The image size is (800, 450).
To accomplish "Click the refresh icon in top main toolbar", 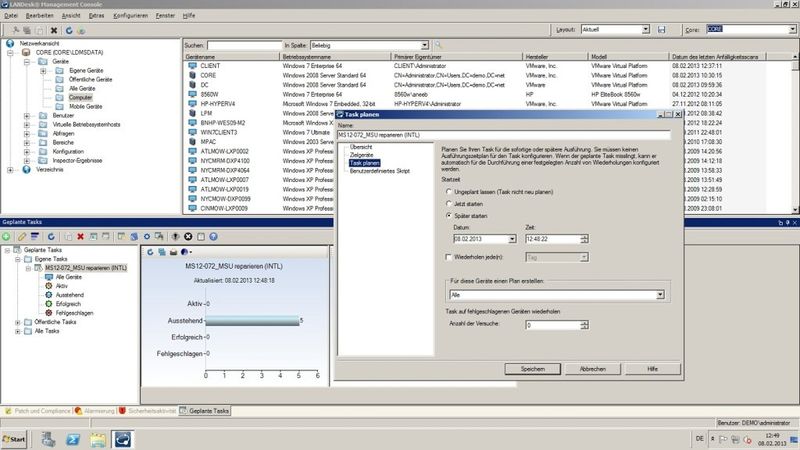I will (69, 31).
